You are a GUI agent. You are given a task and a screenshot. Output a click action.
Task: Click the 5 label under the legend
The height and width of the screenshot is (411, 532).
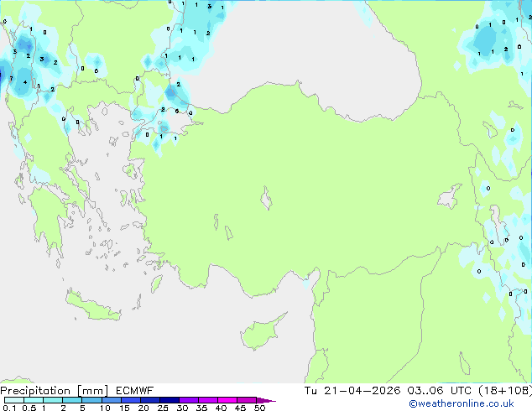pos(82,408)
